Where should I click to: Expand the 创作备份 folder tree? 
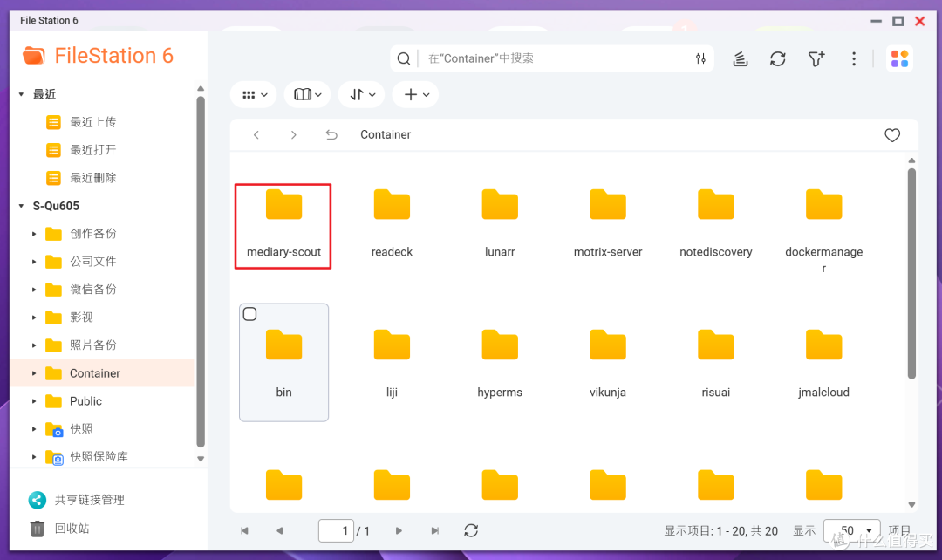[34, 234]
